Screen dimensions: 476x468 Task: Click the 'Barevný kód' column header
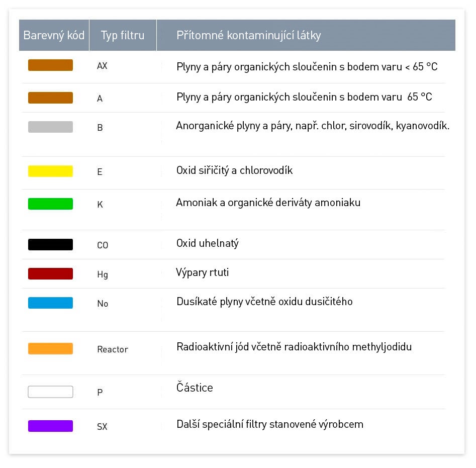tap(54, 35)
